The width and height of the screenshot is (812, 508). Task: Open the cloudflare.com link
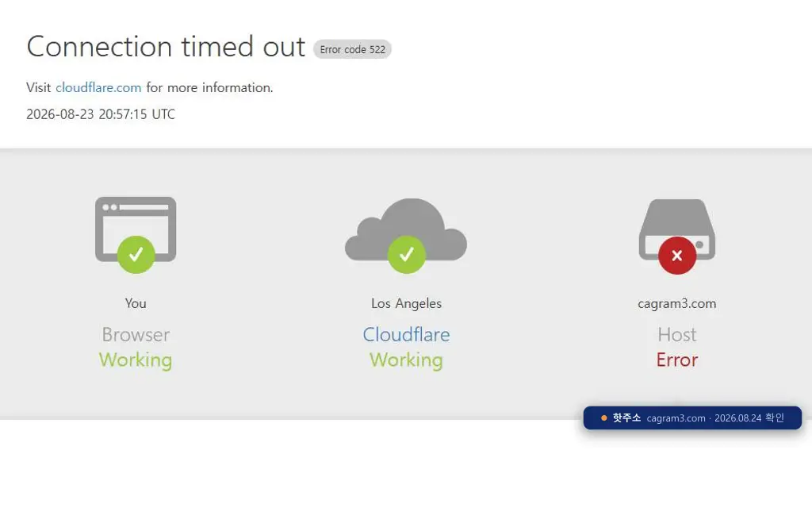tap(98, 87)
